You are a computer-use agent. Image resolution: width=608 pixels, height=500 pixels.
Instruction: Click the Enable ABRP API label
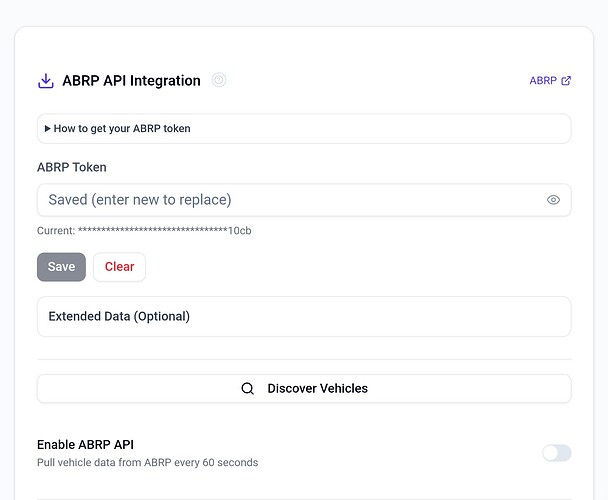pos(85,445)
